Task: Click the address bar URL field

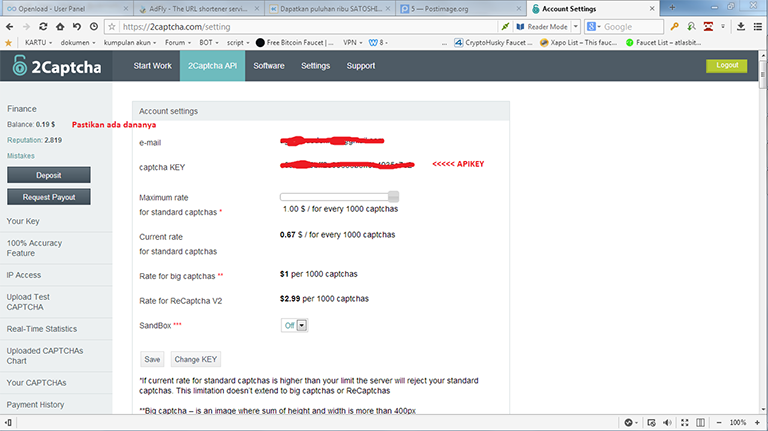Action: 309,27
